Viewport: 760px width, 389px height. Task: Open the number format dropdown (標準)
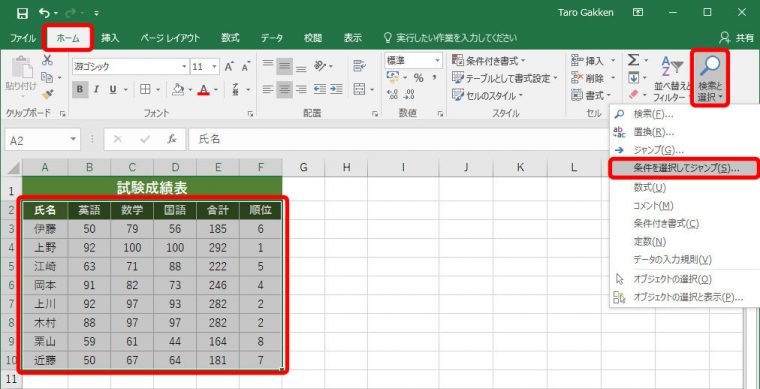(438, 61)
